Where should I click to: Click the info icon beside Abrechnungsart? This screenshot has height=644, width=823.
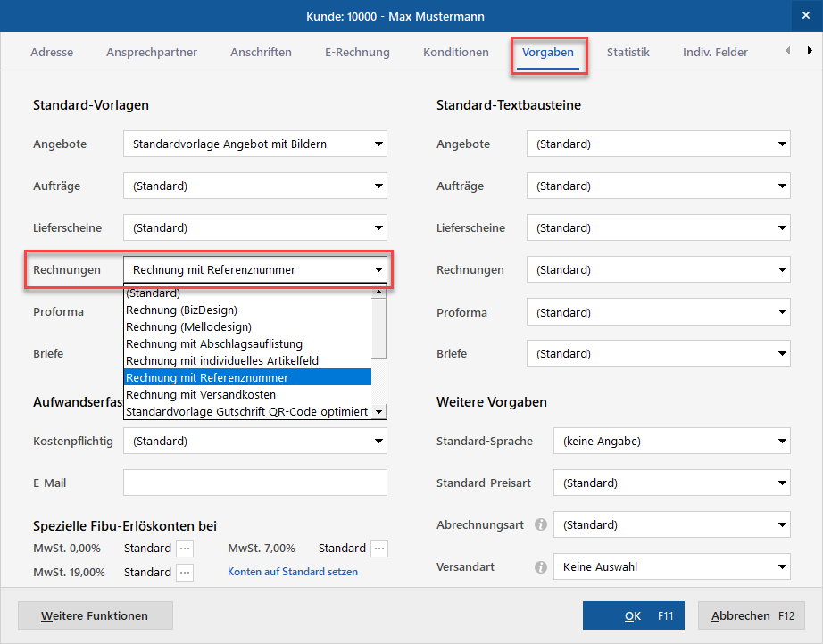click(540, 525)
